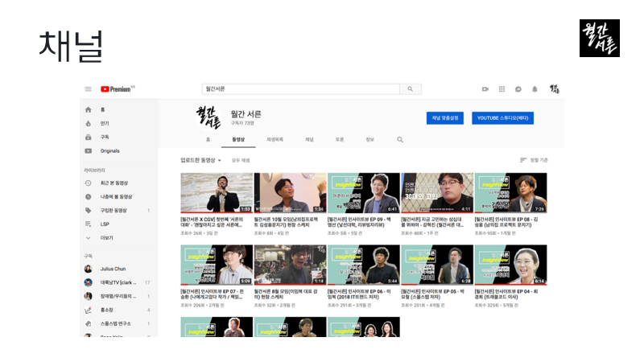Viewport: 644px width, 362px height.
Task: Open the create video camera icon
Action: pyautogui.click(x=485, y=89)
